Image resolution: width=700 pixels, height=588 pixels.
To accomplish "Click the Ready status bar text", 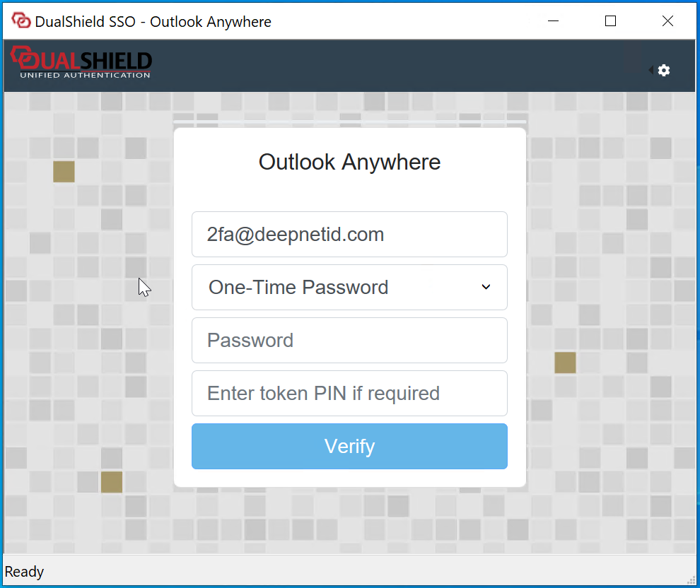I will [x=25, y=572].
